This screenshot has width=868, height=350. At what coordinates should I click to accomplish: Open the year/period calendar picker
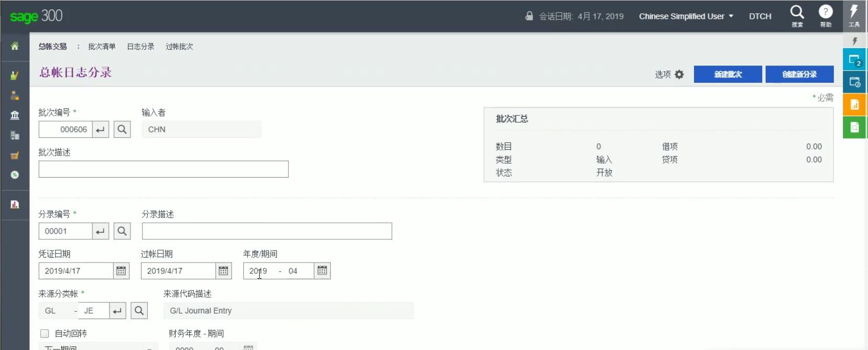coord(322,271)
